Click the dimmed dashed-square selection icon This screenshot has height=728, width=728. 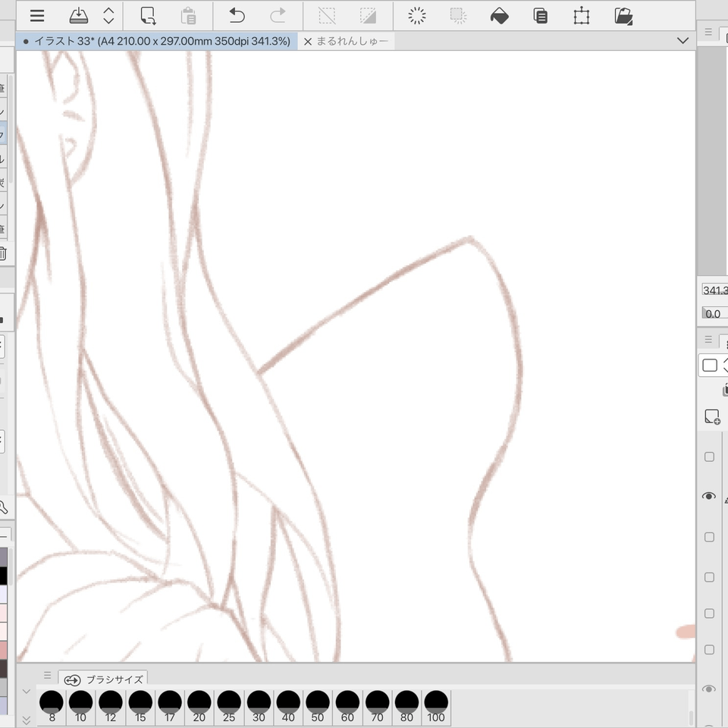458,16
